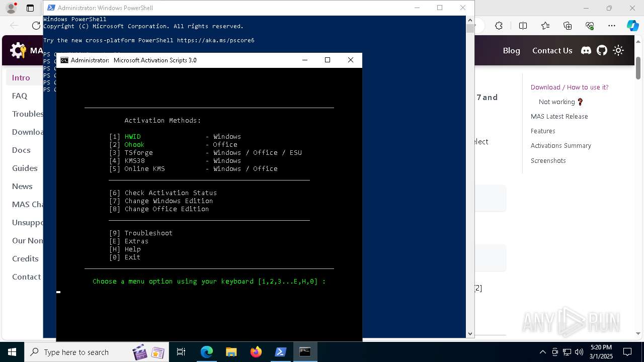Click the Online KMS line in console
The width and height of the screenshot is (644, 362).
193,168
